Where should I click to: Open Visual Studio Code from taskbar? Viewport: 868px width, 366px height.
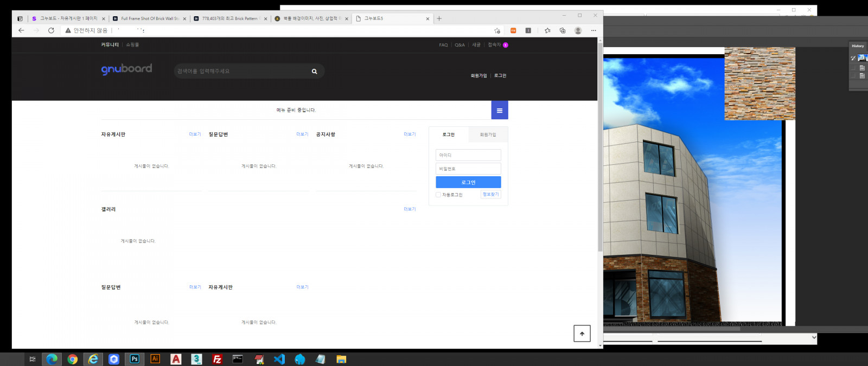(x=279, y=359)
